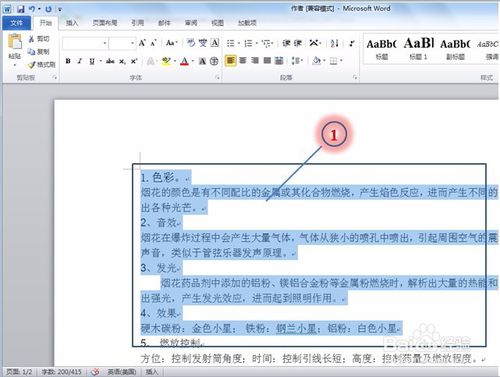
Task: Click the Undo arrow icon
Action: [x=32, y=9]
